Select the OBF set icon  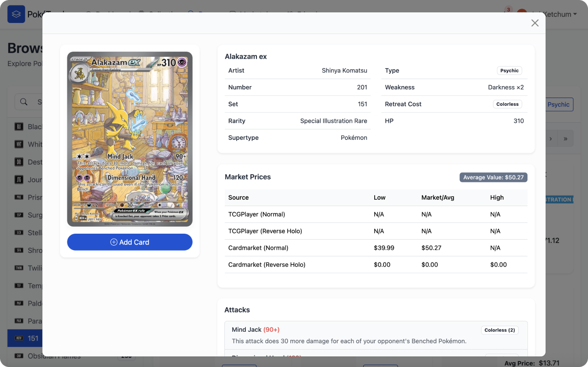pos(19,356)
